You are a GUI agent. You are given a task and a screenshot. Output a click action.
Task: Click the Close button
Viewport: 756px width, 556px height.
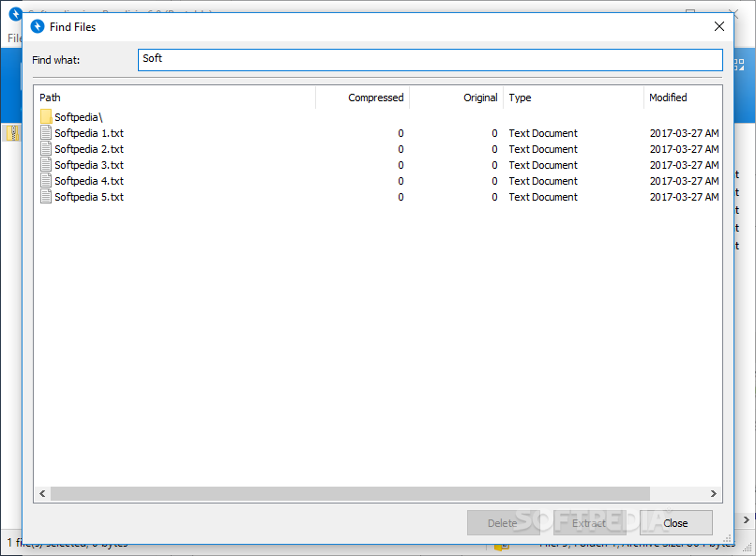(x=675, y=523)
